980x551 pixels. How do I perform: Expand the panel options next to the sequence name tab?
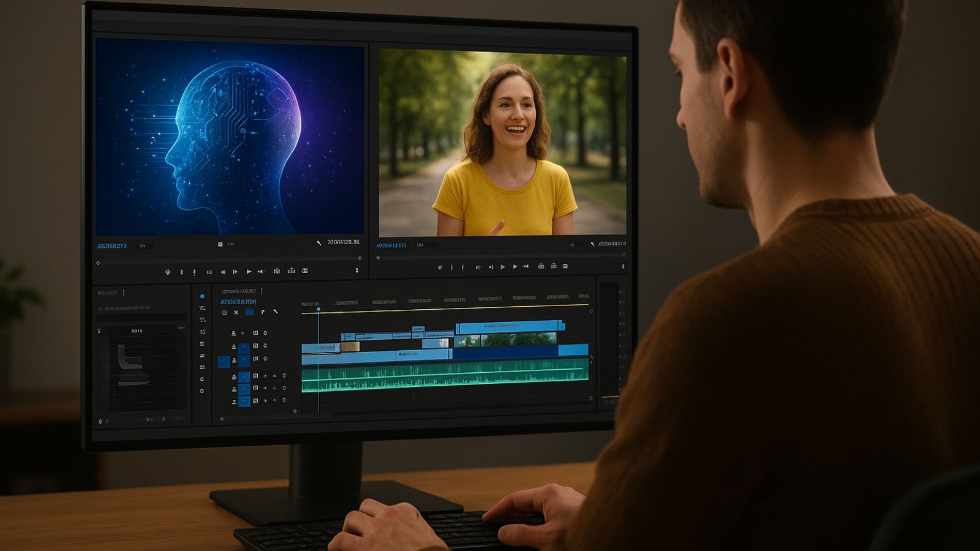point(261,291)
